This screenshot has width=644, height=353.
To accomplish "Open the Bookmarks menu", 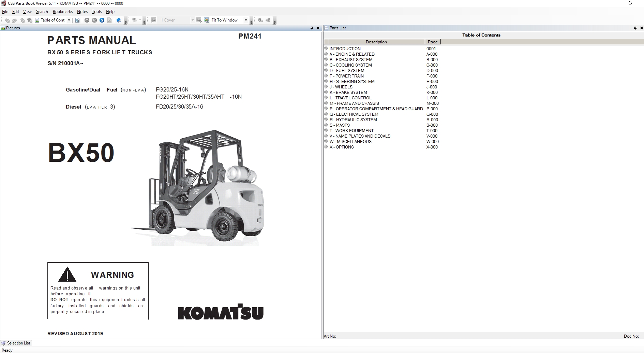I will coord(63,12).
